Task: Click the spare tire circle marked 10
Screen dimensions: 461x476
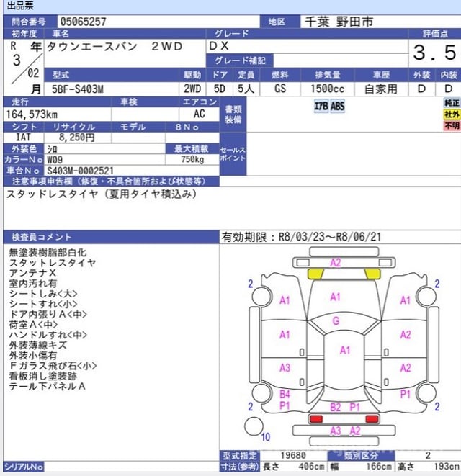Action: (x=254, y=426)
